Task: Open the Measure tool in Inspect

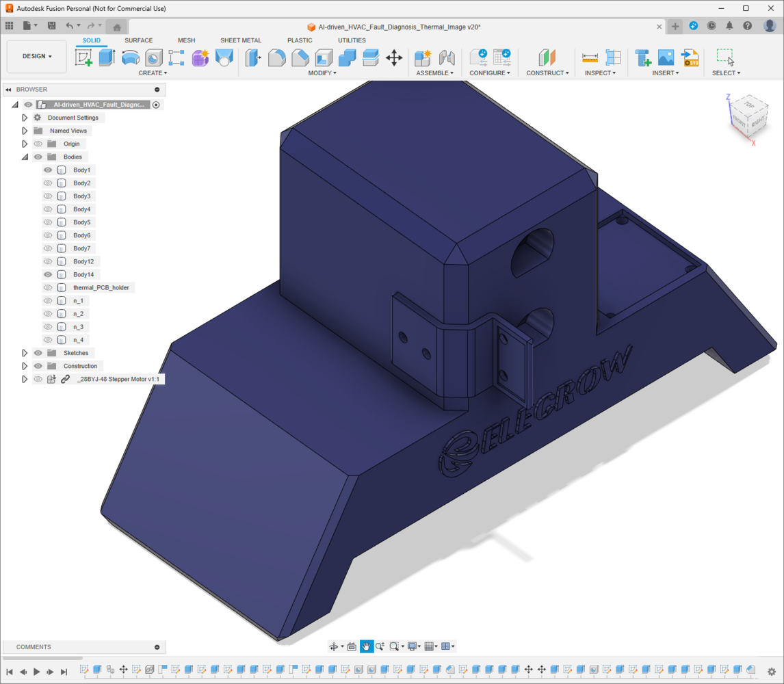Action: [590, 57]
